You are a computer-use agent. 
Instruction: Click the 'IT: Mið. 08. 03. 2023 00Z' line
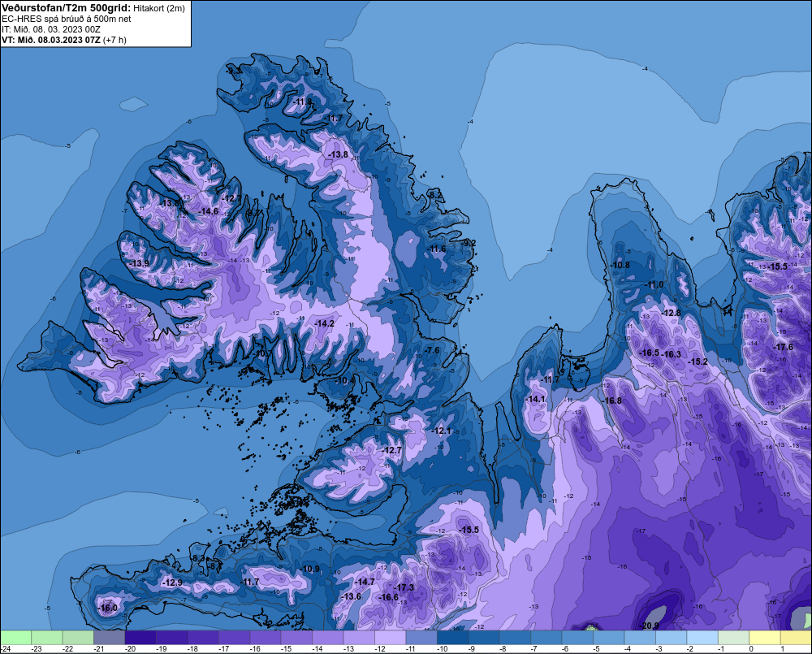coord(50,29)
